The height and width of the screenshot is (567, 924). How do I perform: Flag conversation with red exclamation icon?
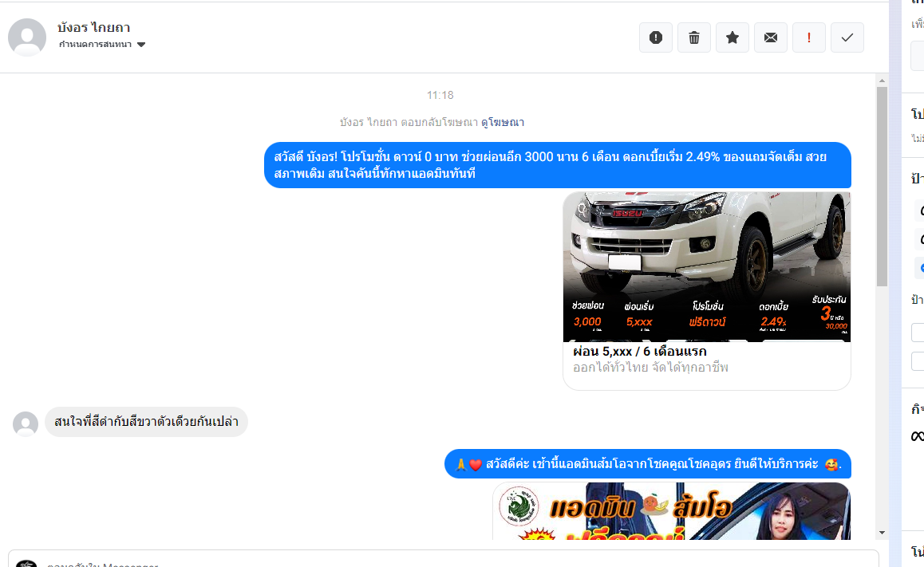(809, 37)
